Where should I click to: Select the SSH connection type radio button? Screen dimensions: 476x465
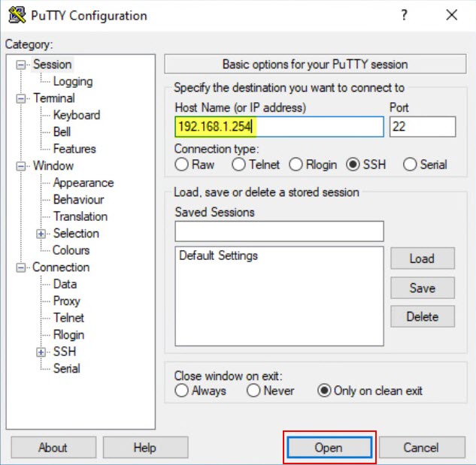353,165
